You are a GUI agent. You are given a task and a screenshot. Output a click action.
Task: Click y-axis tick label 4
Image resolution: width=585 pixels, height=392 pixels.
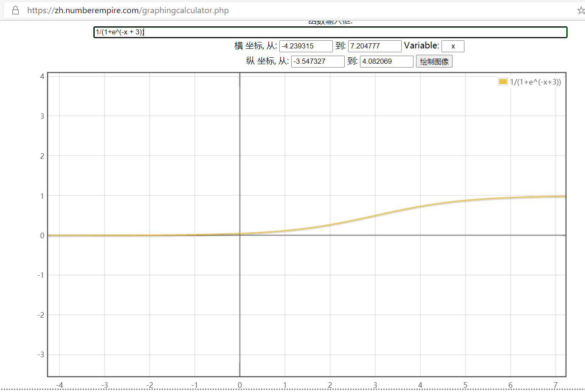click(42, 76)
